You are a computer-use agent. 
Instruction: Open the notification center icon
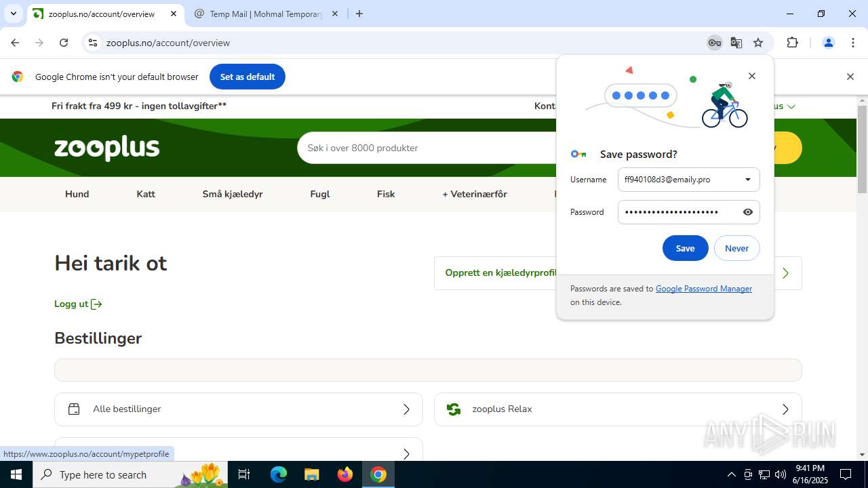click(x=846, y=474)
